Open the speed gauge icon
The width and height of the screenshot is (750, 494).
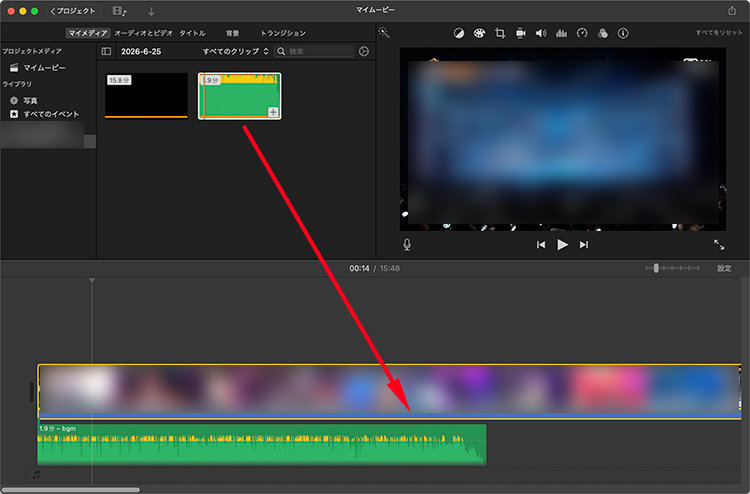click(582, 33)
